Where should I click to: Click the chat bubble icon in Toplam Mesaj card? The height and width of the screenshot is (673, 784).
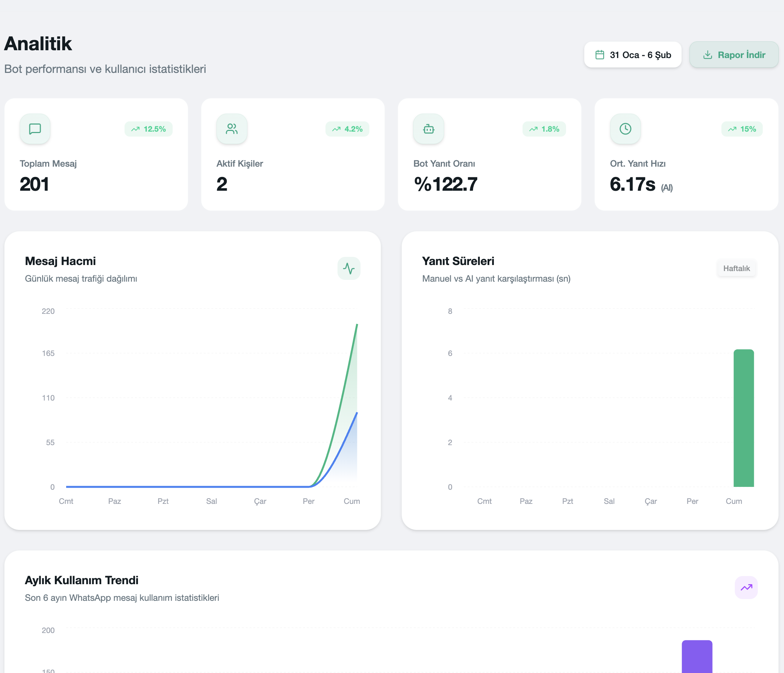(35, 129)
